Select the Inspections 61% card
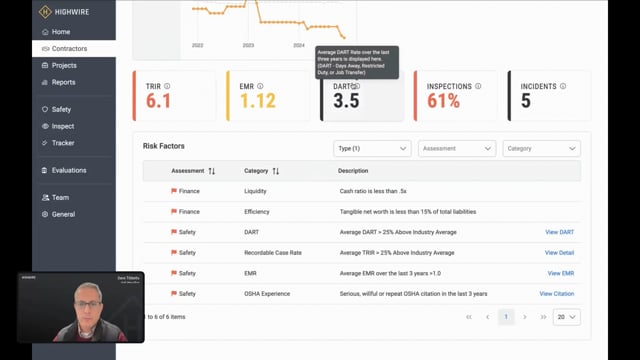640x360 pixels. pos(456,96)
